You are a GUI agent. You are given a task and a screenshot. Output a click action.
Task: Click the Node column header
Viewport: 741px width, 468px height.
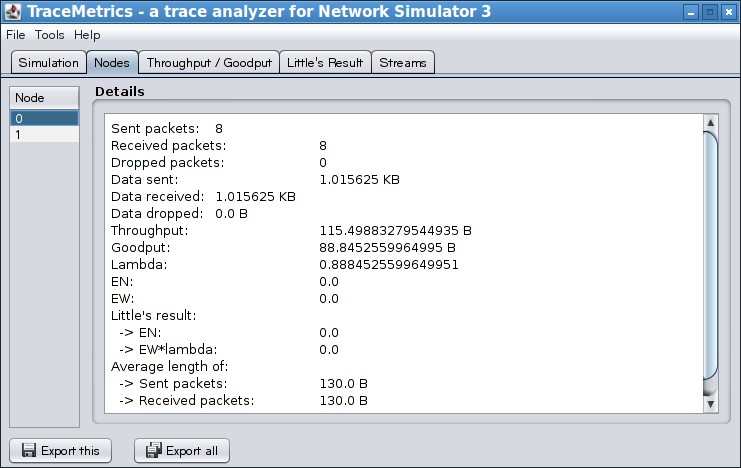pyautogui.click(x=44, y=97)
